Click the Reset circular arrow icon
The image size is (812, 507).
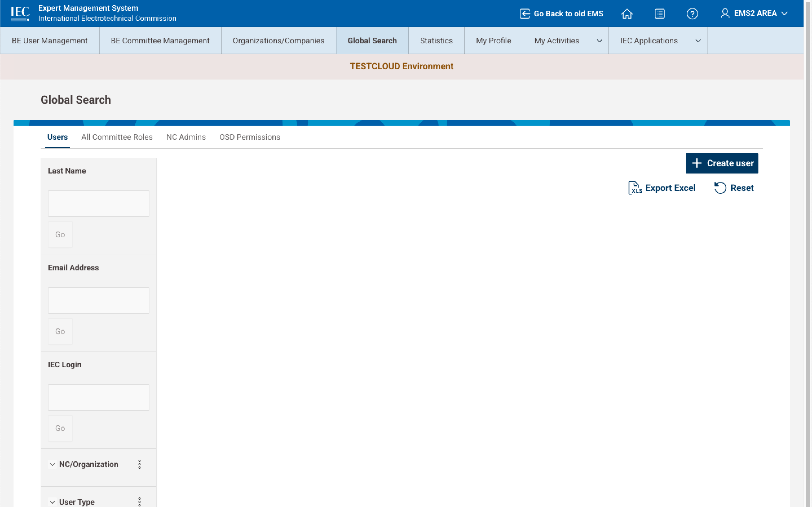(720, 187)
